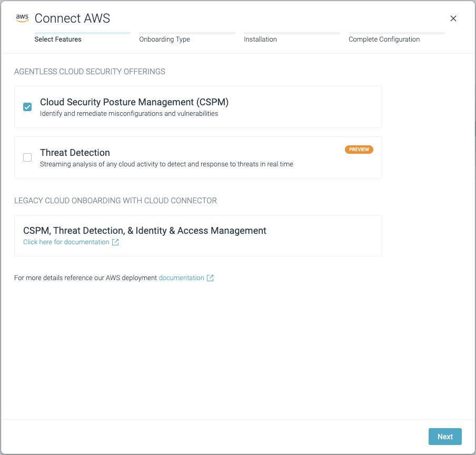Click the Connect AWS dialog title
This screenshot has width=476, height=455.
(72, 18)
